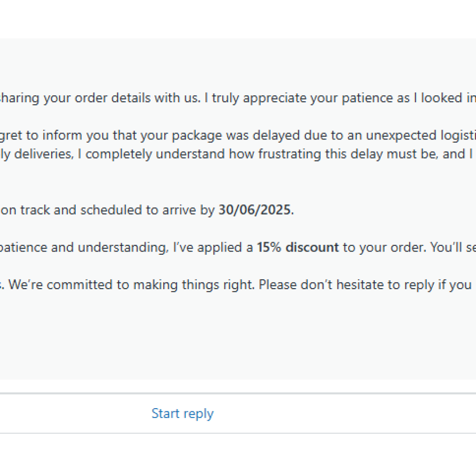Click the bold date 30/06/2025
This screenshot has width=476, height=476.
tap(255, 210)
